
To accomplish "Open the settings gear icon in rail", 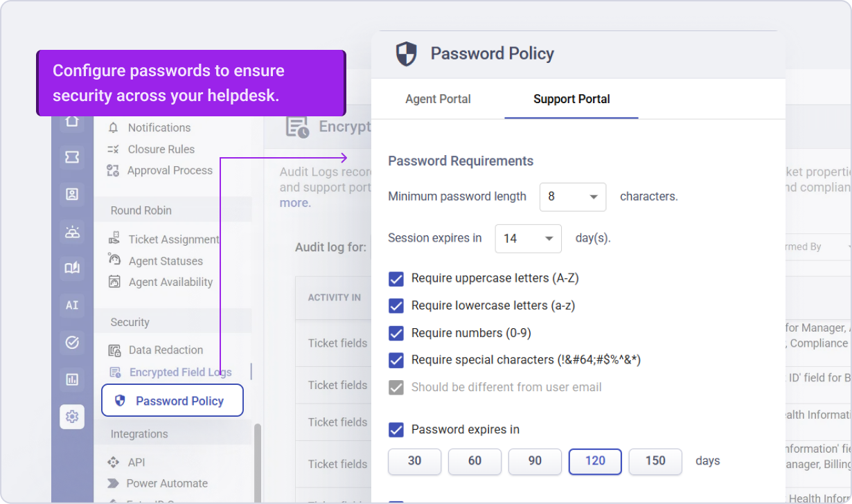I will point(72,417).
